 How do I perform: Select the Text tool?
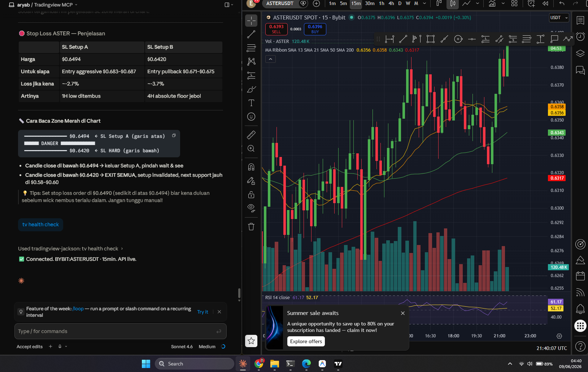[x=251, y=103]
